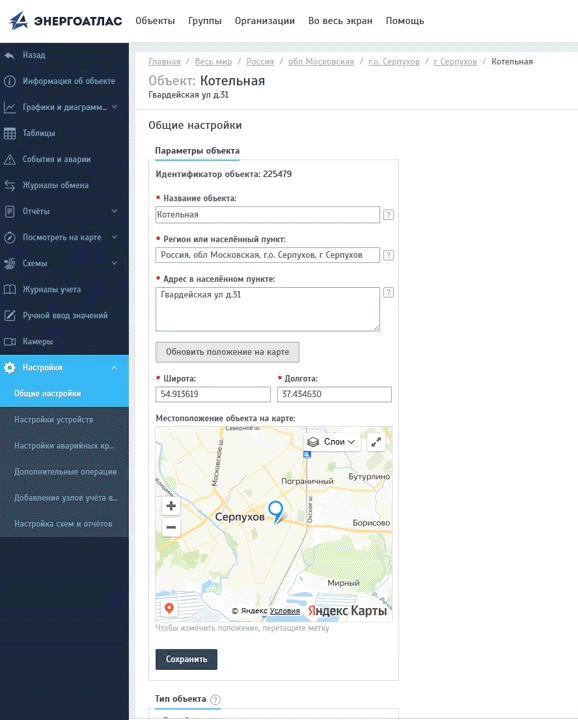Click the document icon for Отчёты
The height and width of the screenshot is (720, 578).
coord(9,212)
